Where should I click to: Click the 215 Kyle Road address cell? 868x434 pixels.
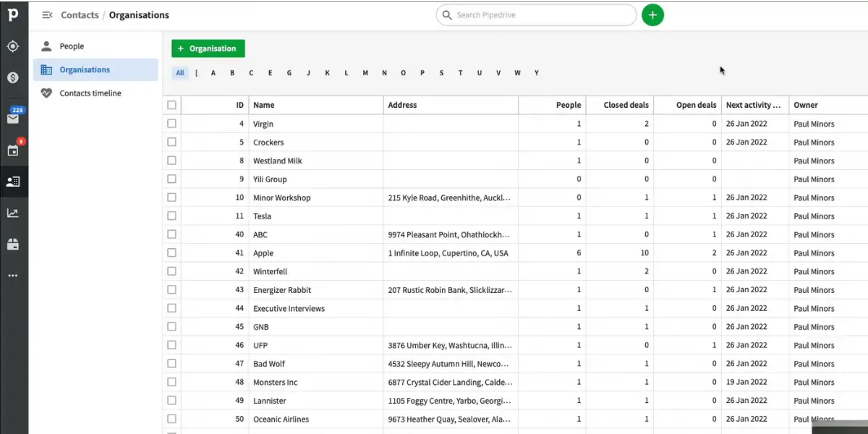[450, 197]
